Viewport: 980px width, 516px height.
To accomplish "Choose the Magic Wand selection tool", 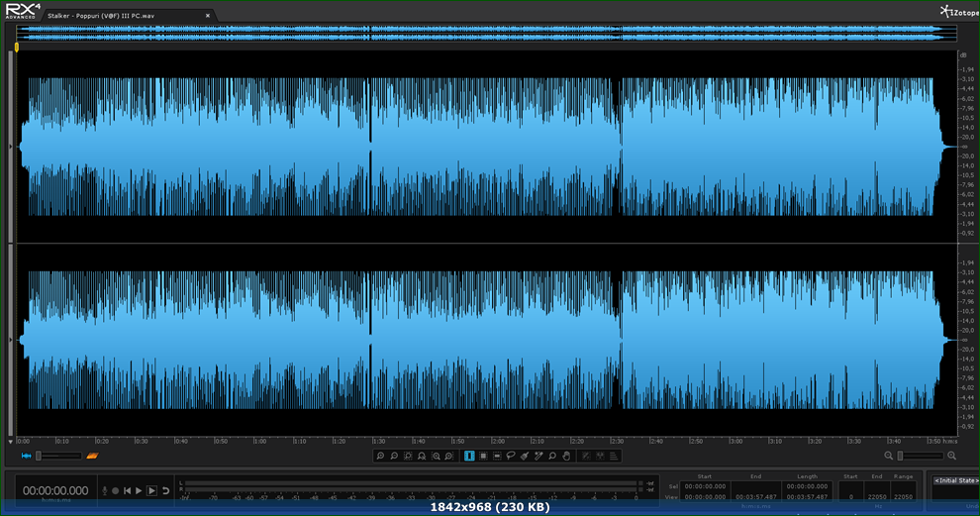I will click(x=539, y=456).
